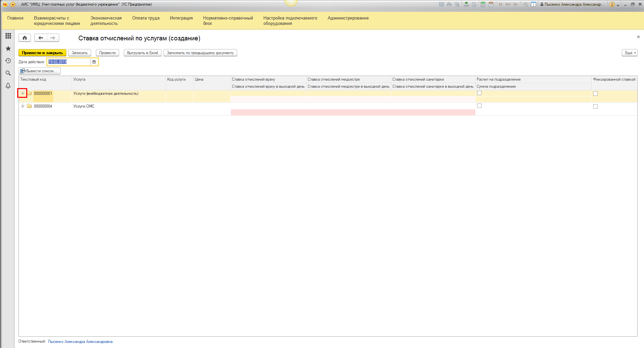The image size is (644, 348).
Task: Click the sidebar search magnifier icon
Action: (x=8, y=73)
